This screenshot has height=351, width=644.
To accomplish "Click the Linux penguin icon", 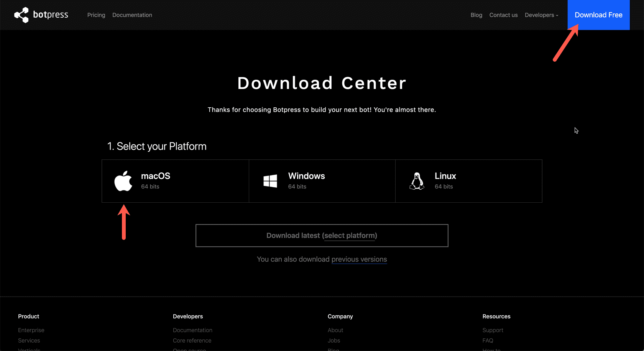I will pos(417,181).
